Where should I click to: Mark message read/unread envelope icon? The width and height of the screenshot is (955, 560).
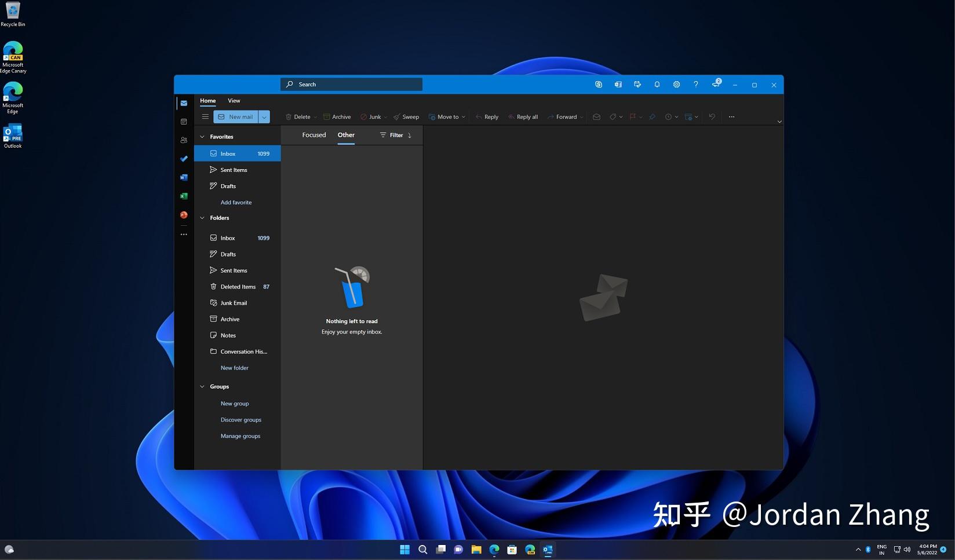click(x=596, y=116)
